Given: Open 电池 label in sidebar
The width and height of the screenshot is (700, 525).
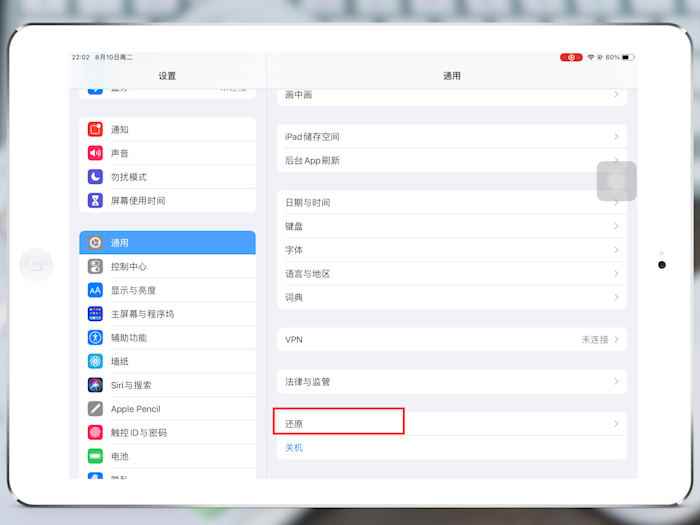Looking at the screenshot, I should point(120,456).
